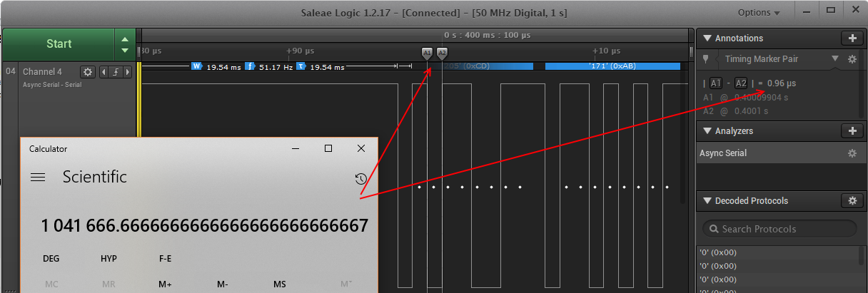The width and height of the screenshot is (868, 293).
Task: Click the annotation pin marker icon
Action: (x=706, y=59)
